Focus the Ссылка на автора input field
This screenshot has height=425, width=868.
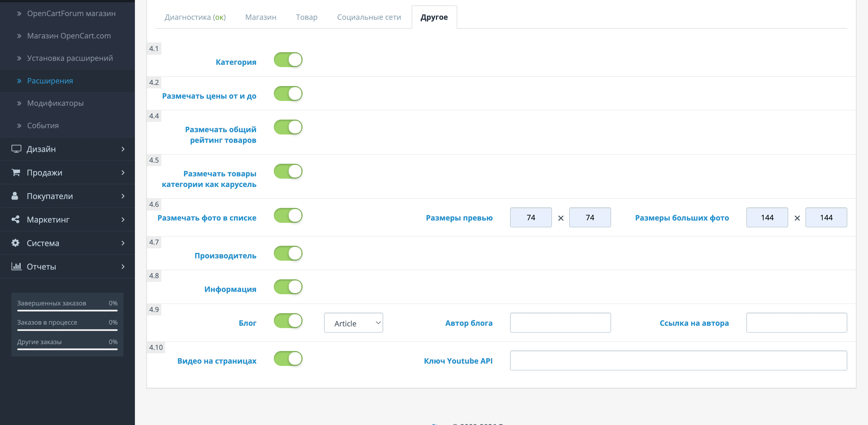click(x=796, y=323)
